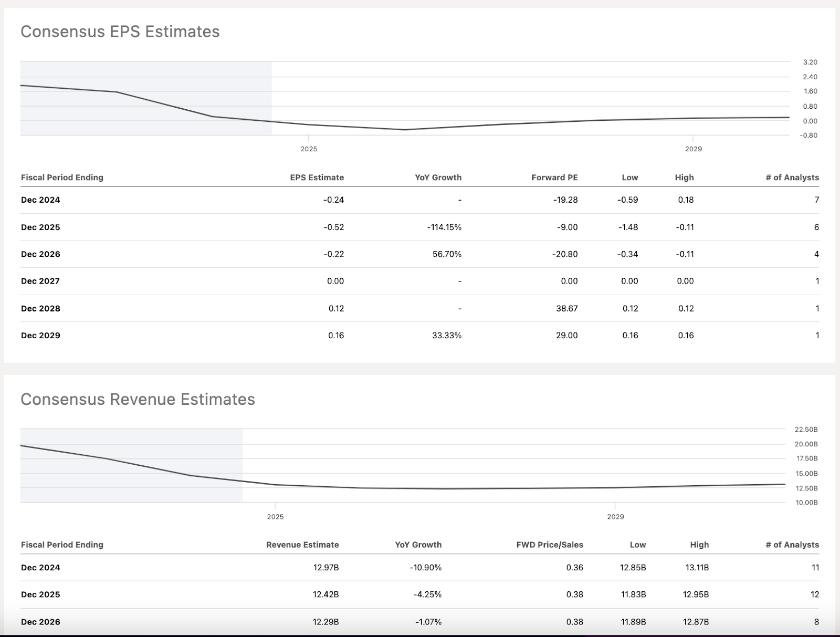Click the Consensus Revenue Estimates heading
840x637 pixels.
coord(138,399)
